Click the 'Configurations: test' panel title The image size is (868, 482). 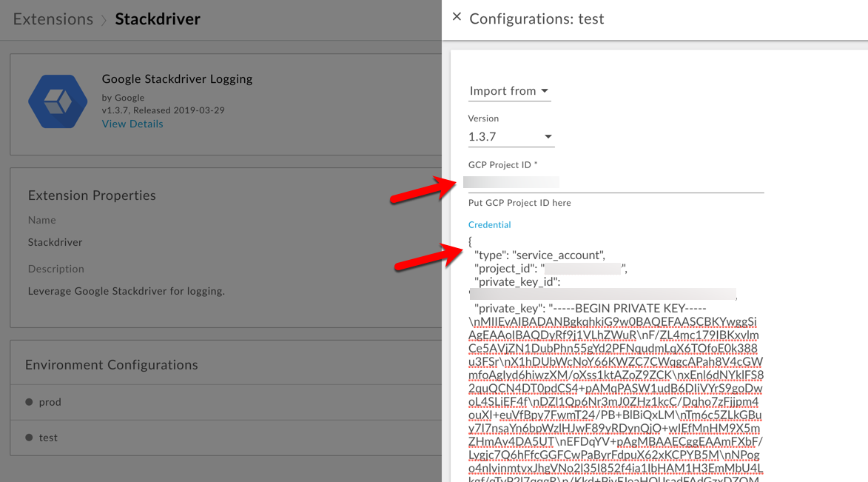pos(536,19)
